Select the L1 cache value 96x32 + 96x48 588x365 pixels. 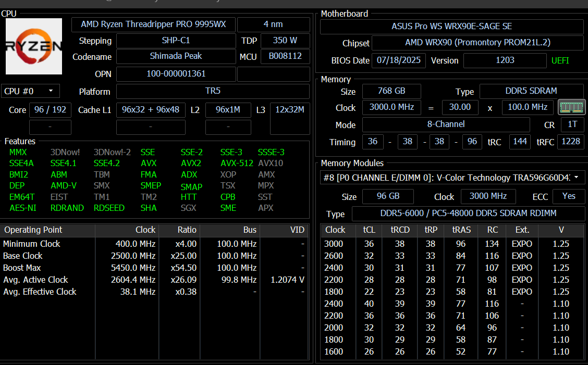(151, 110)
